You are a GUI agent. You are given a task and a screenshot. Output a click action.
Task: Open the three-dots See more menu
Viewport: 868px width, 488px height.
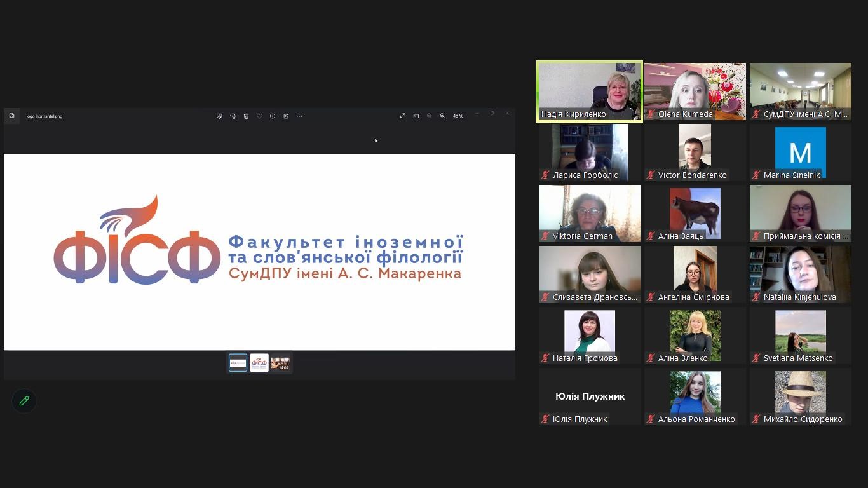pyautogui.click(x=299, y=116)
